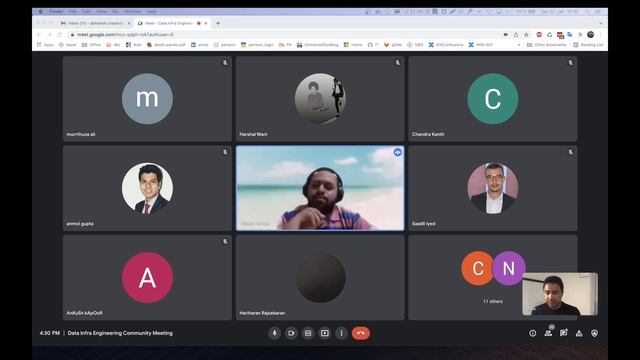This screenshot has height=360, width=640.
Task: Click muted mic icon on Saadli Iyed tile
Action: [571, 152]
